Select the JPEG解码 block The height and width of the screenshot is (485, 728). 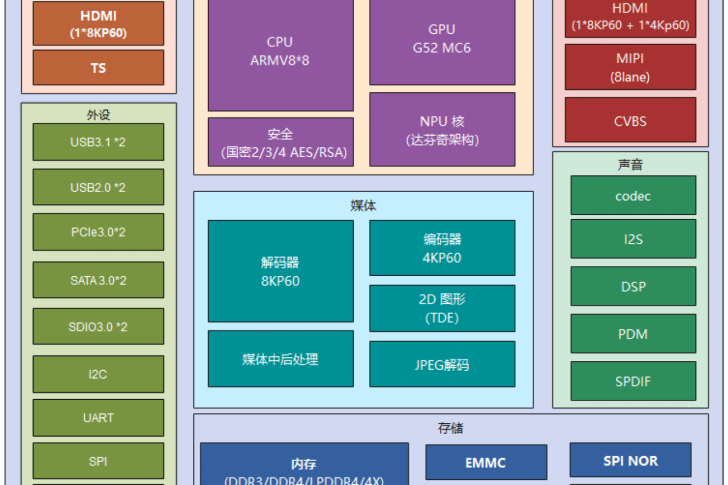441,364
